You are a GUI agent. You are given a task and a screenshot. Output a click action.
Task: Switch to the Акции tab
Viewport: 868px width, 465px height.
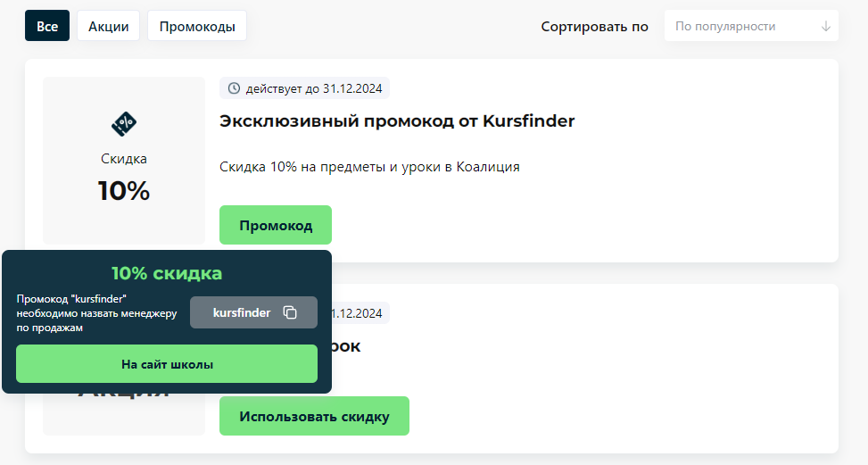coord(109,26)
